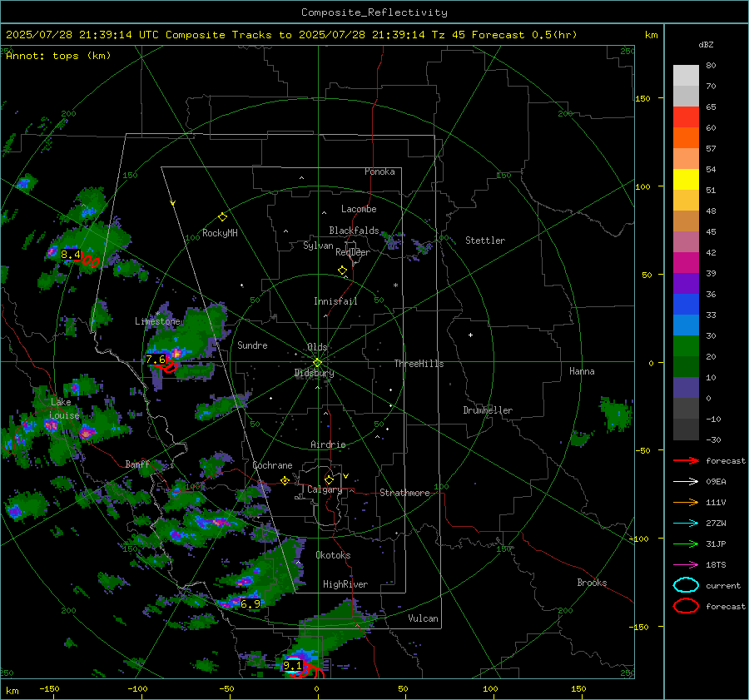
Task: Click the Lacombe city label
Action: 359,209
